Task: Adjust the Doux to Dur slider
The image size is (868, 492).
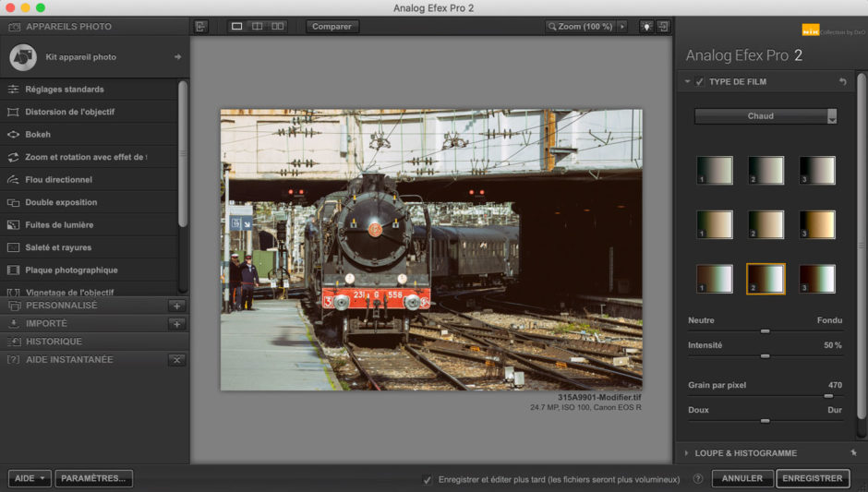Action: pyautogui.click(x=765, y=421)
